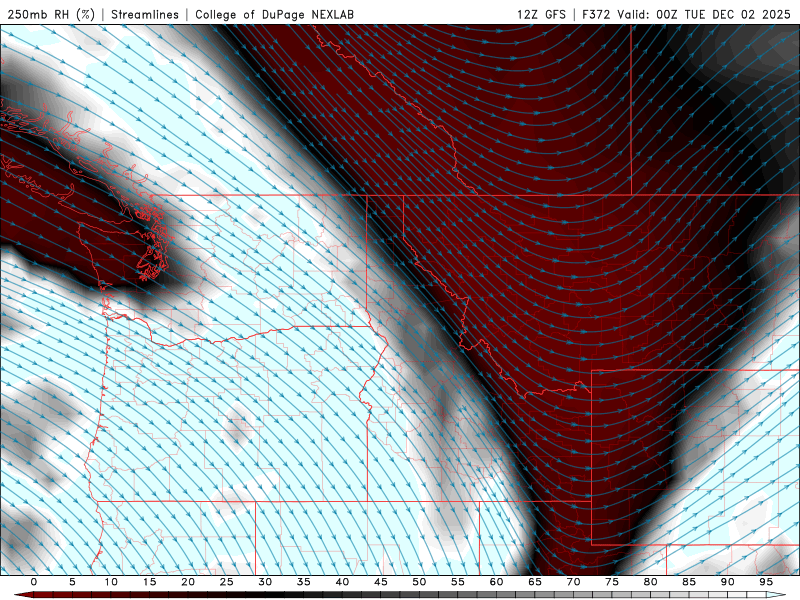Image resolution: width=800 pixels, height=600 pixels.
Task: Click 'College of DuPage NEXLAB' header text
Action: pos(274,14)
